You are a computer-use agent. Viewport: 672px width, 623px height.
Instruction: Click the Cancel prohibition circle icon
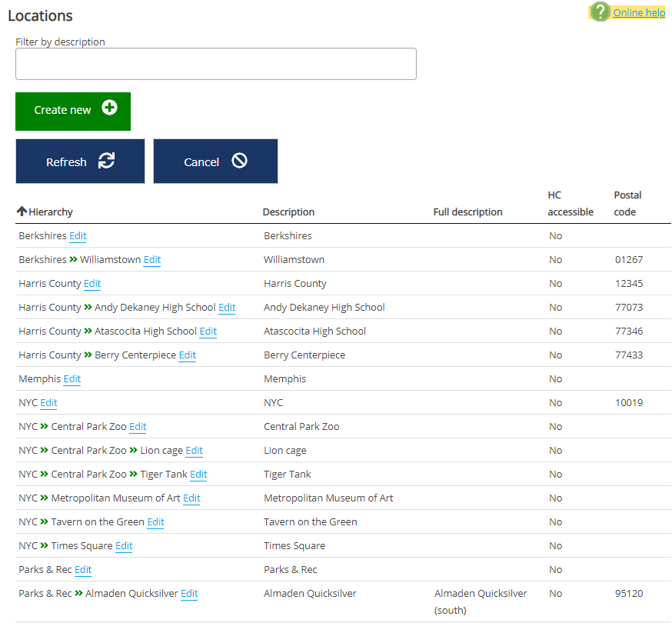(240, 161)
